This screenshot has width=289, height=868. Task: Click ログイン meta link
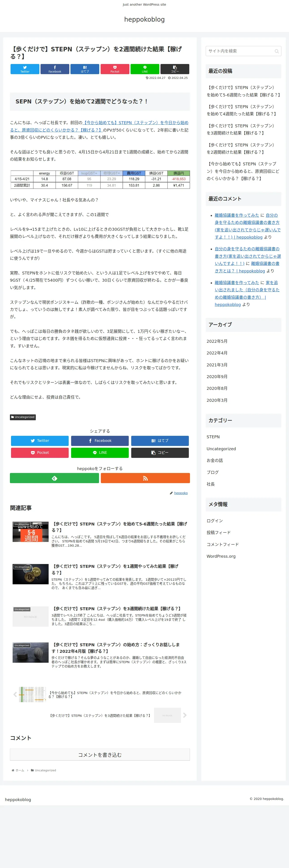215,521
